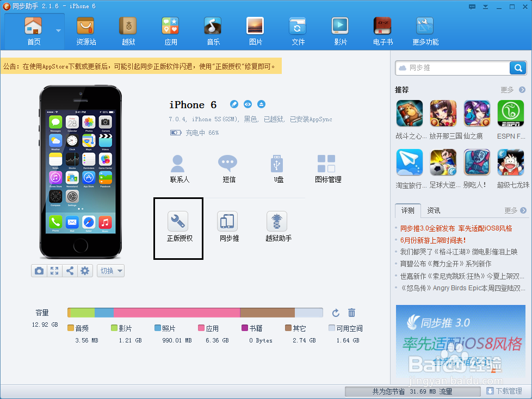This screenshot has width=532, height=399.
Task: Open the 别吃人! app icon
Action: [x=477, y=162]
